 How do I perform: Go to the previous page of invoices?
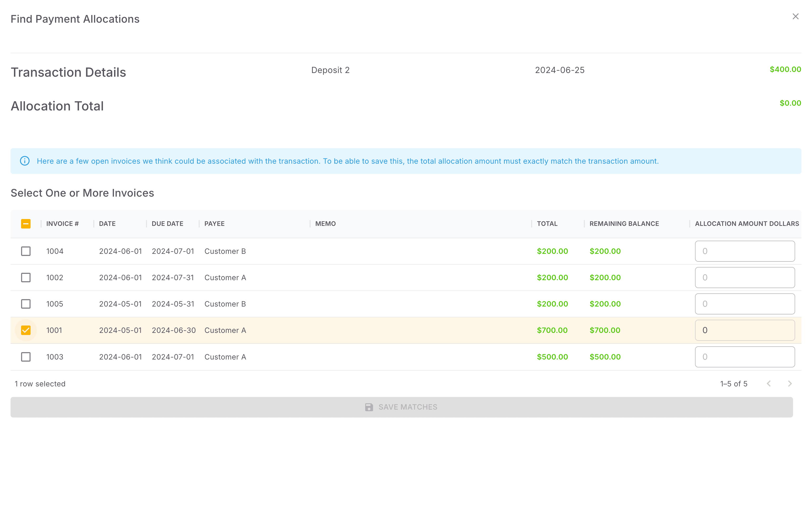[769, 383]
